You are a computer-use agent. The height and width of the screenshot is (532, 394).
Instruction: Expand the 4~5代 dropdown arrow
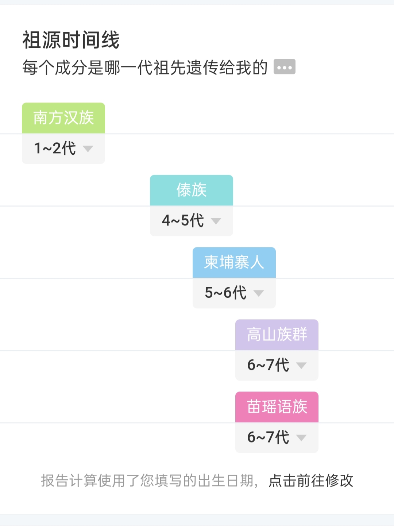216,221
